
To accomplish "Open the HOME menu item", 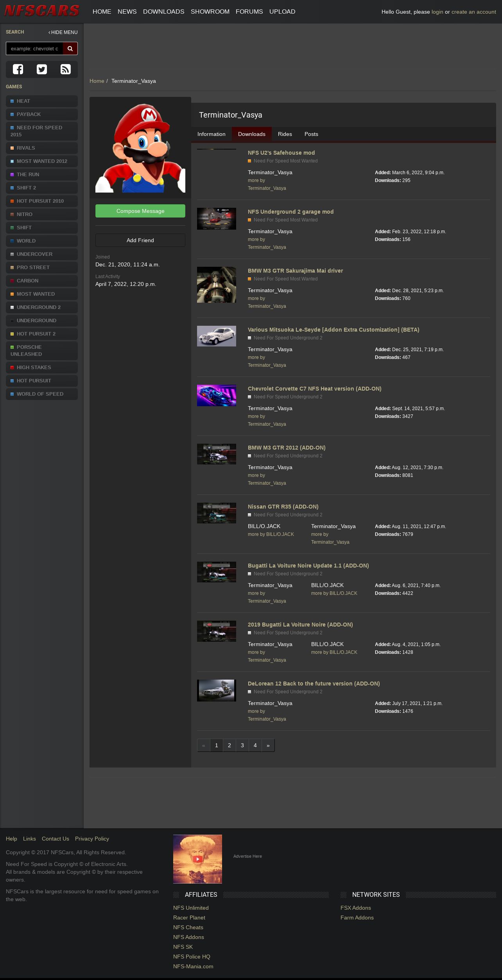I will pos(102,12).
